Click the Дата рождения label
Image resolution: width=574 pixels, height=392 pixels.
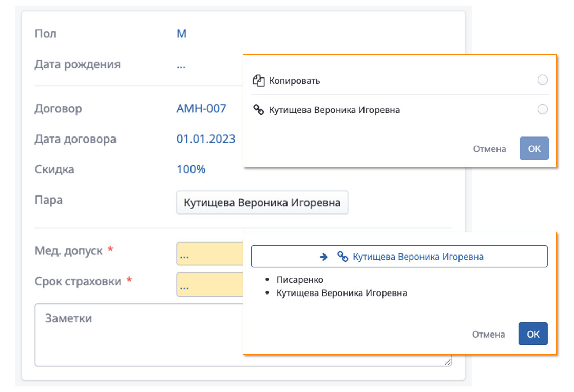[78, 64]
